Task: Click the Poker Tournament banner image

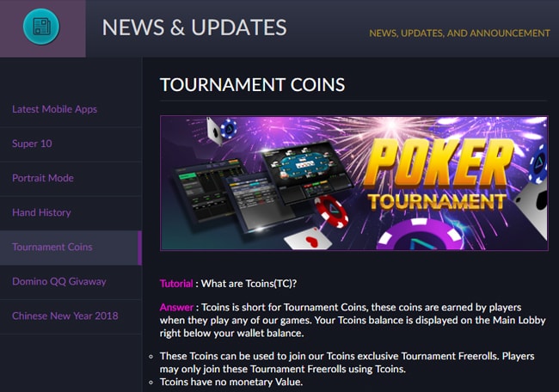Action: pyautogui.click(x=354, y=183)
